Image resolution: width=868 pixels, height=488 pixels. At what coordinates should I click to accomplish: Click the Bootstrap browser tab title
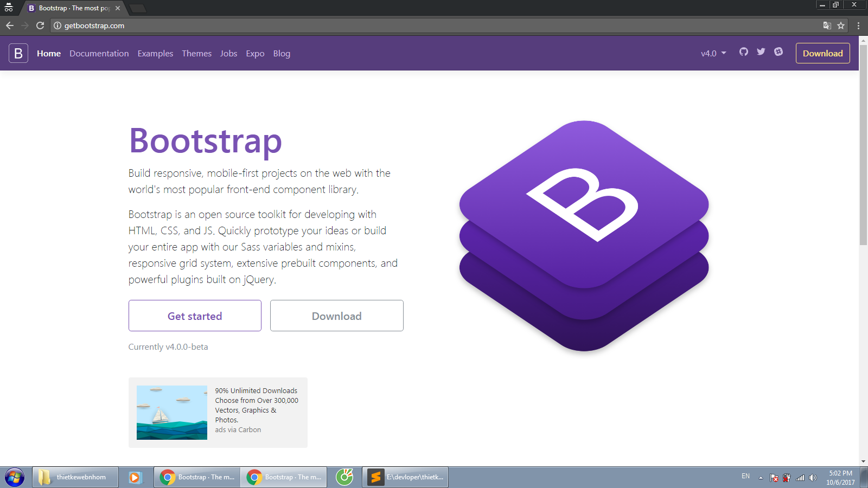pos(74,8)
